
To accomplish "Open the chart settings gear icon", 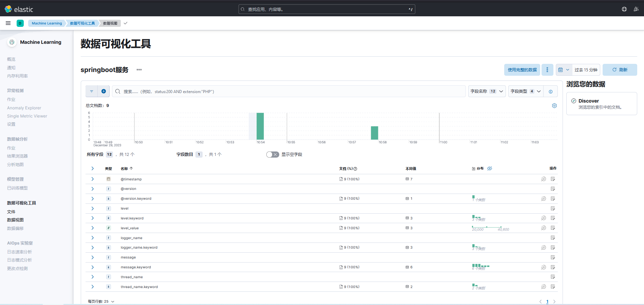I will point(554,106).
